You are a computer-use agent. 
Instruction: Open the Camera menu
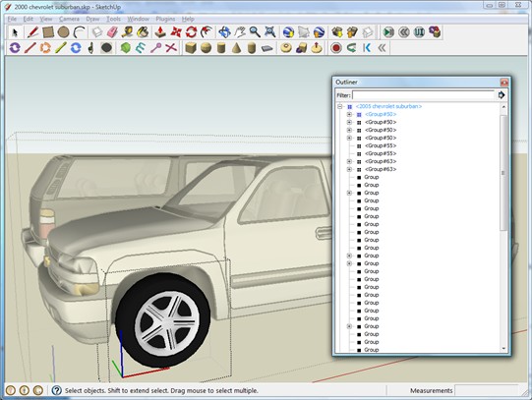coord(69,19)
